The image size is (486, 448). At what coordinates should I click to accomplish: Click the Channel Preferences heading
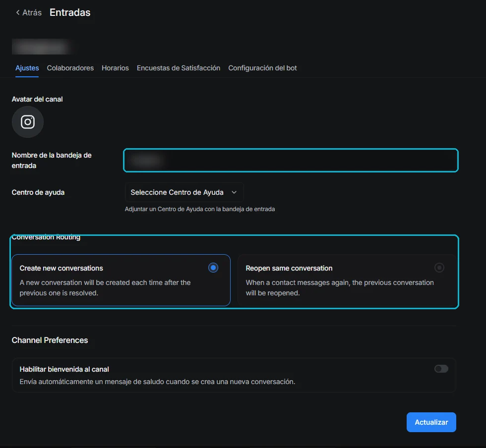click(50, 340)
